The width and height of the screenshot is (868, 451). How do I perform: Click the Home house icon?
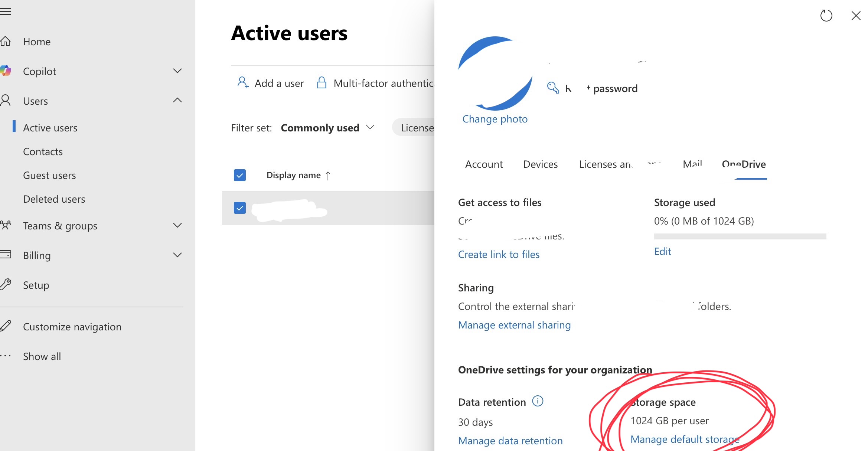(5, 41)
